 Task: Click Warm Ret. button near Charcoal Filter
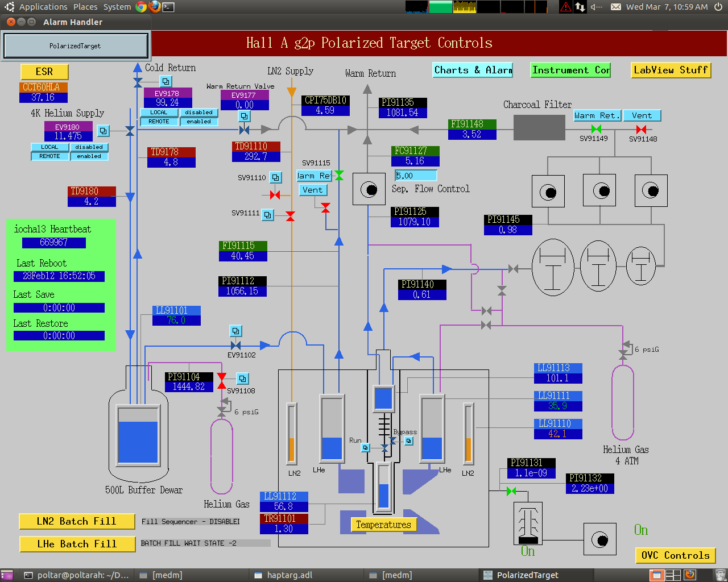click(x=597, y=115)
